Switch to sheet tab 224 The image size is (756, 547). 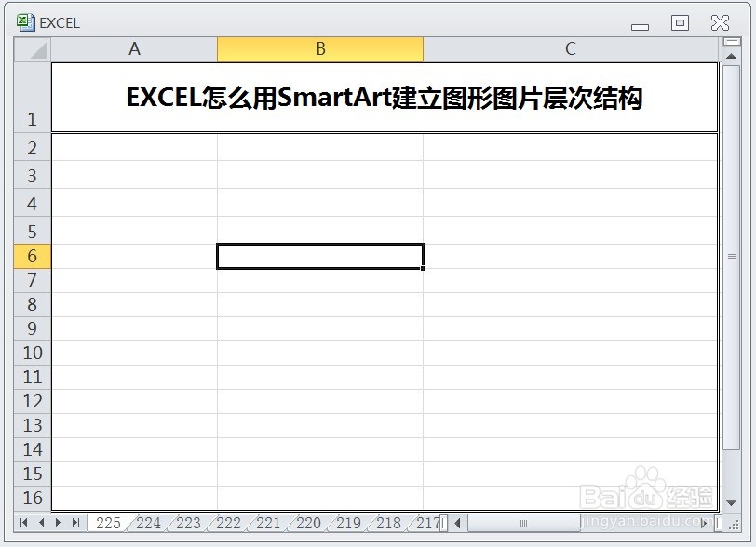pyautogui.click(x=148, y=523)
